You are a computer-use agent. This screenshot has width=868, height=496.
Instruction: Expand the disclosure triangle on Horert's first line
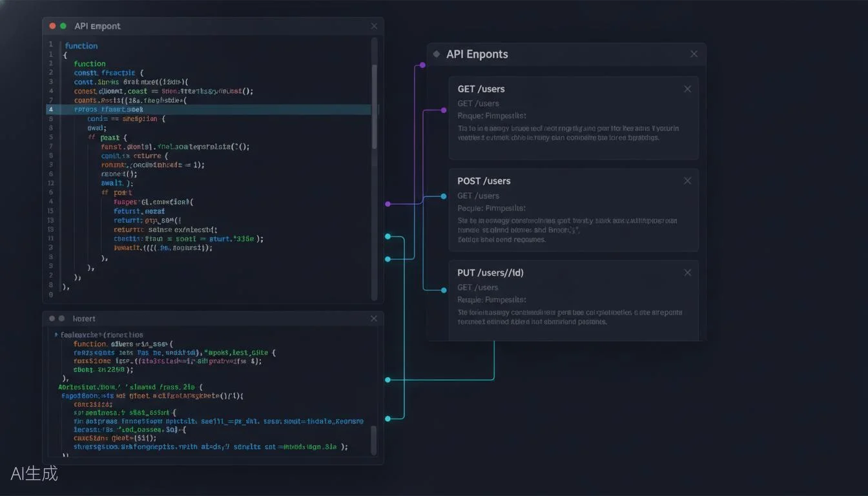(x=56, y=335)
